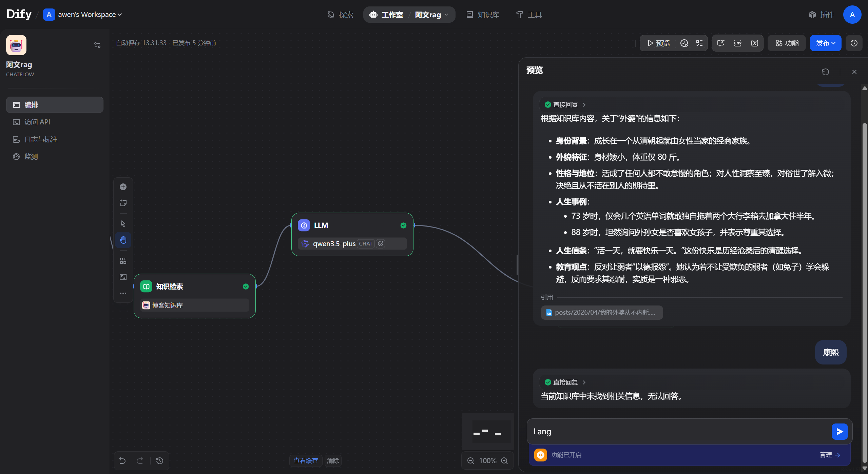Screen dimensions: 868x474
Task: Open the workflow checklist icon
Action: tap(699, 43)
